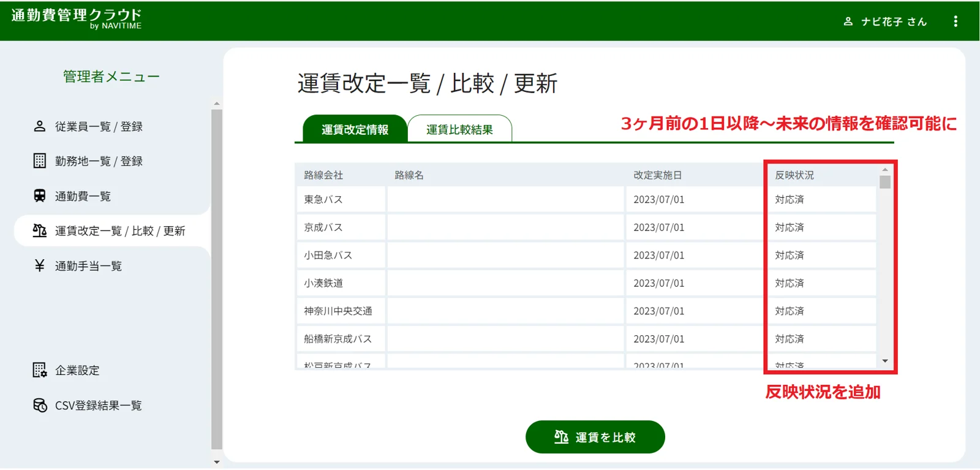Click the user avatar icon in header
980x470 pixels.
click(848, 21)
